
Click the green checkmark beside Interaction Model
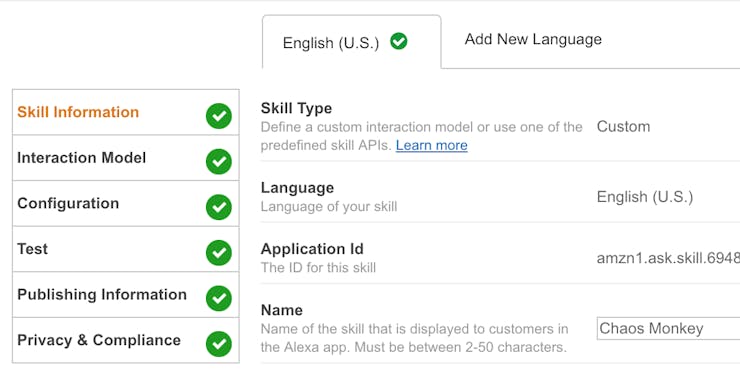tap(219, 162)
